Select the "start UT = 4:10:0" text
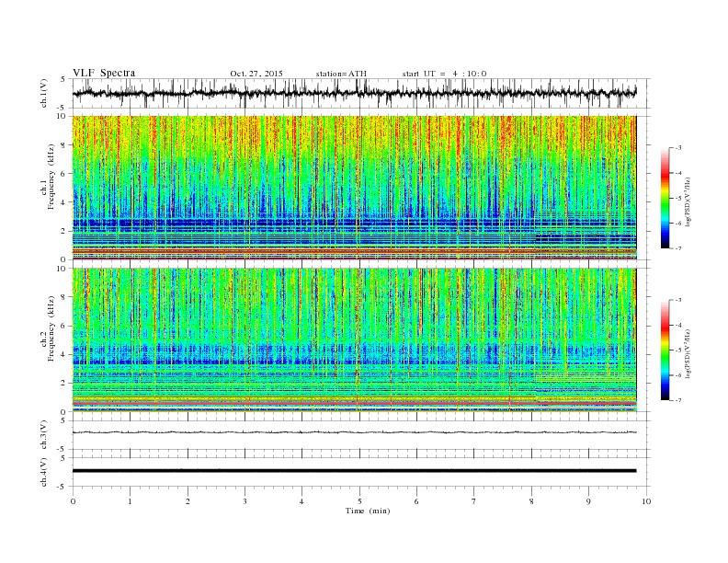Image resolution: width=728 pixels, height=563 pixels. pos(444,74)
